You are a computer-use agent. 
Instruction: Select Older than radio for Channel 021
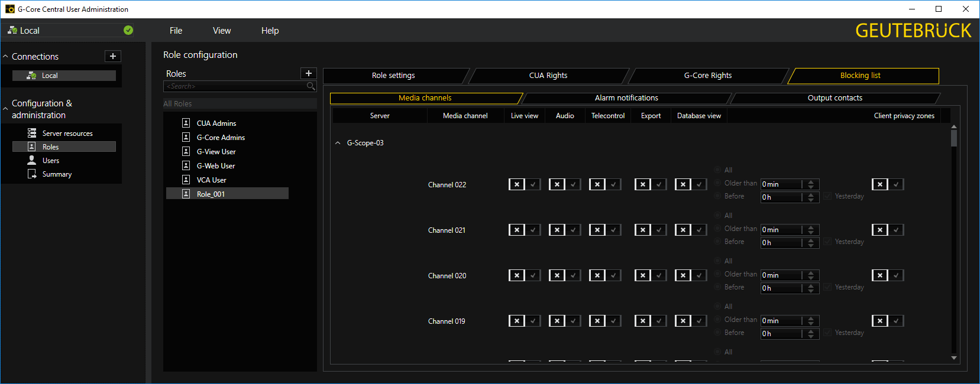[x=717, y=229]
